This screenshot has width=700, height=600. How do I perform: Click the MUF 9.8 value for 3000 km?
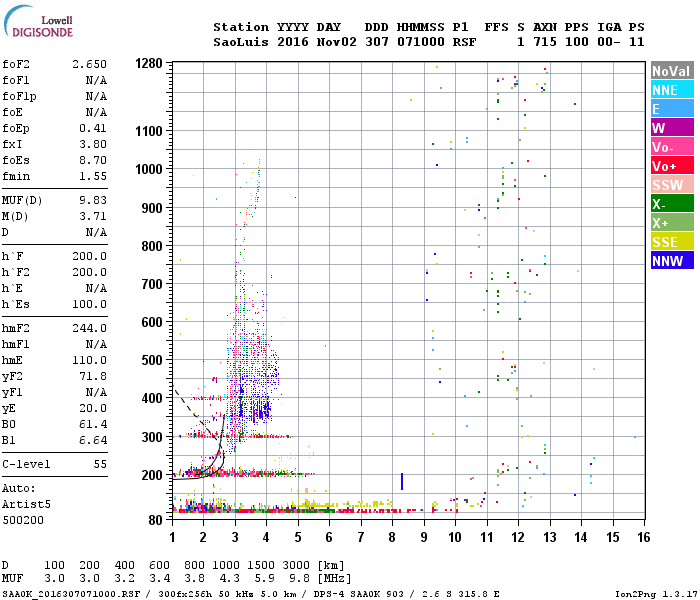click(299, 578)
